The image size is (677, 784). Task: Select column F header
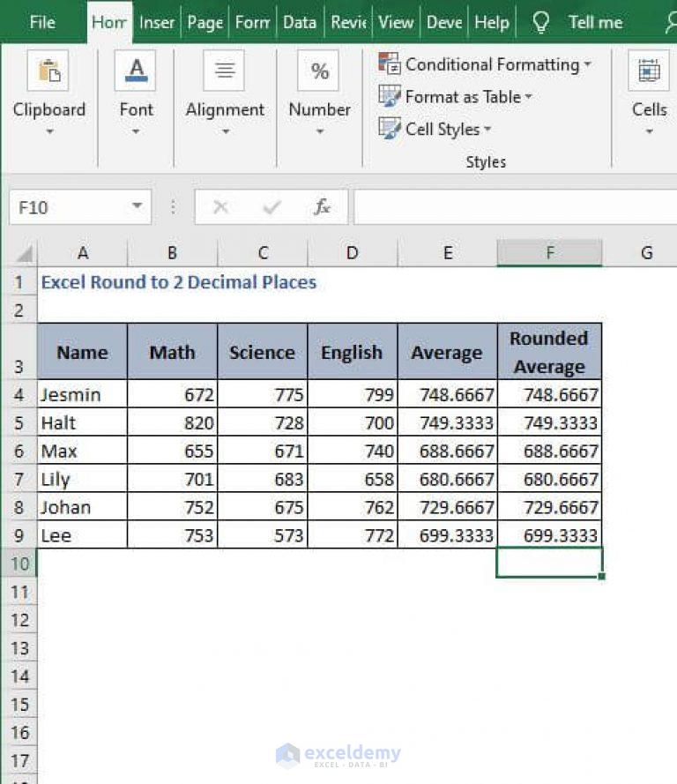549,253
